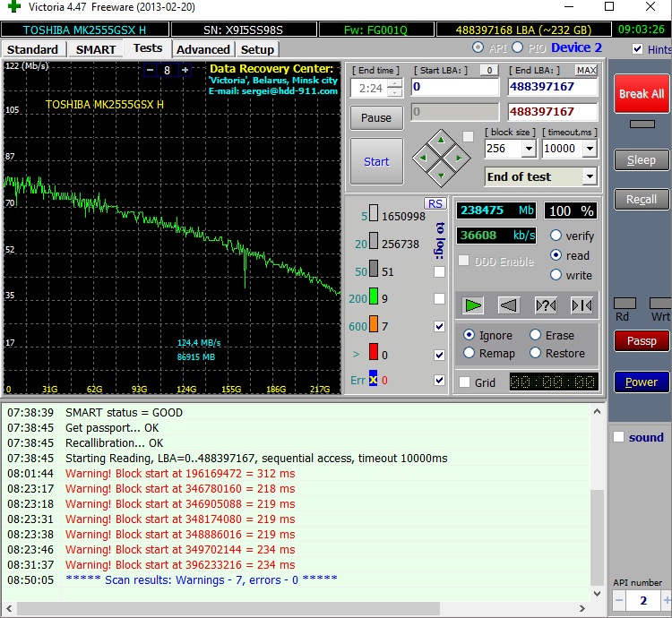Toggle the Grid checkbox
The height and width of the screenshot is (618, 672).
[x=464, y=382]
